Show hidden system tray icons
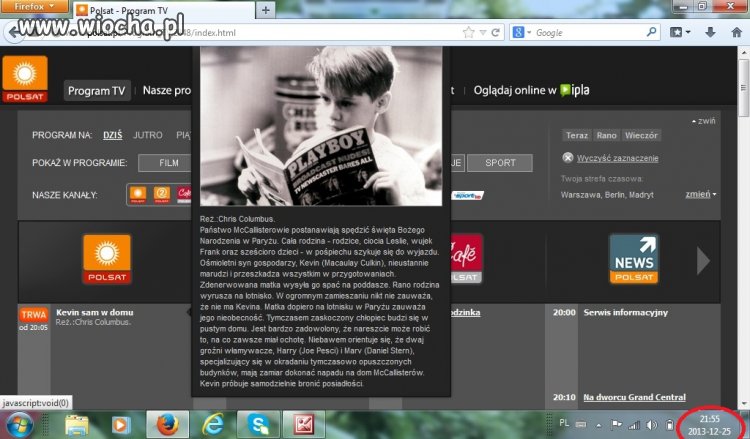The height and width of the screenshot is (439, 750). click(598, 425)
